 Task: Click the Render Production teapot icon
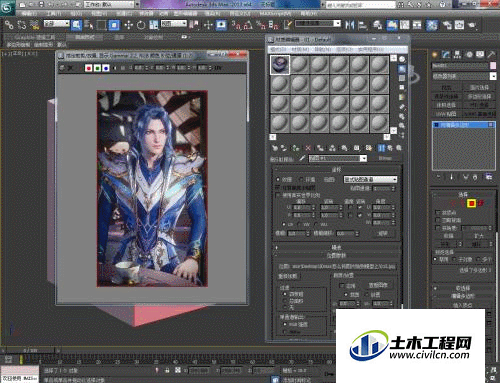472,25
